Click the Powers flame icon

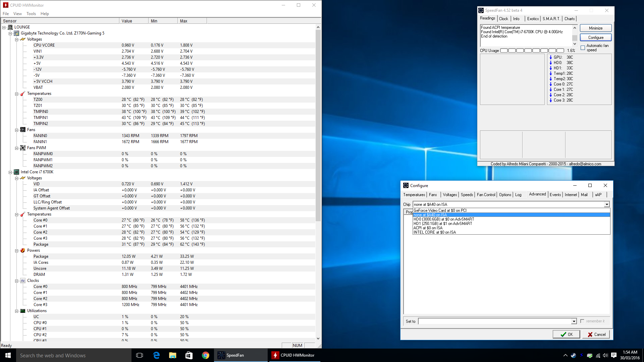pos(23,250)
